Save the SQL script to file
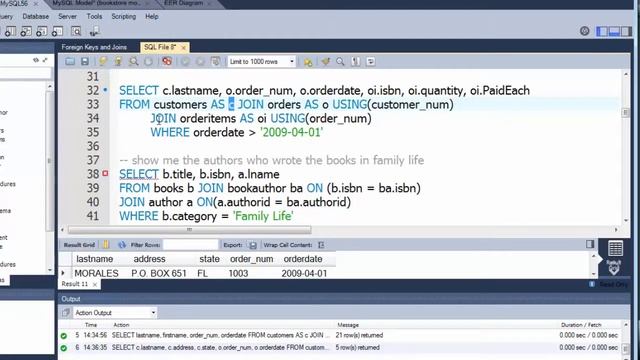 point(85,62)
